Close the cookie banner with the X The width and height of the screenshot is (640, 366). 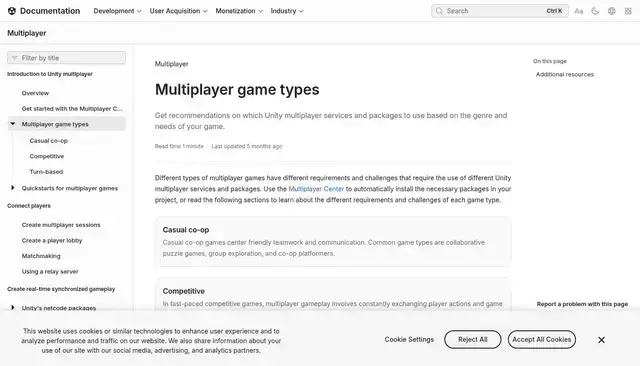pos(601,339)
